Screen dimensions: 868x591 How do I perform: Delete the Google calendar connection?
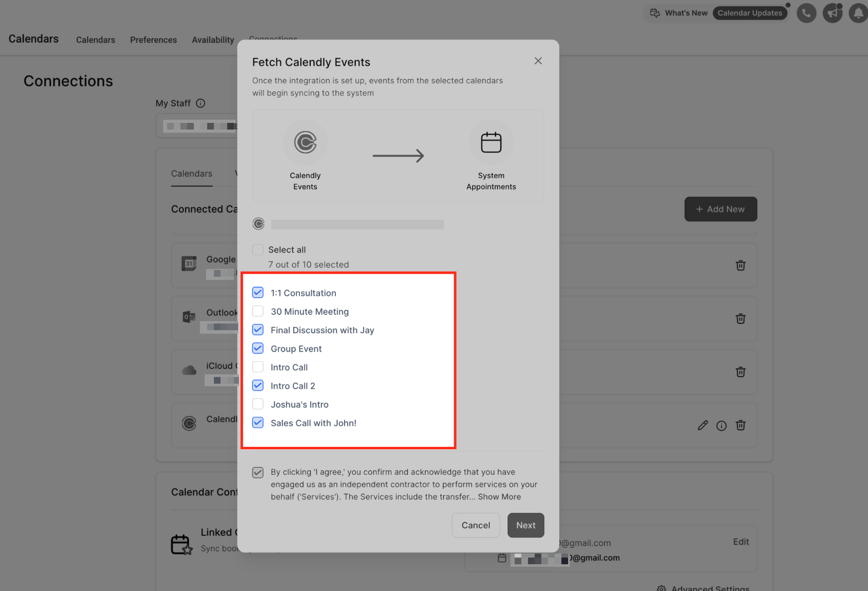740,265
